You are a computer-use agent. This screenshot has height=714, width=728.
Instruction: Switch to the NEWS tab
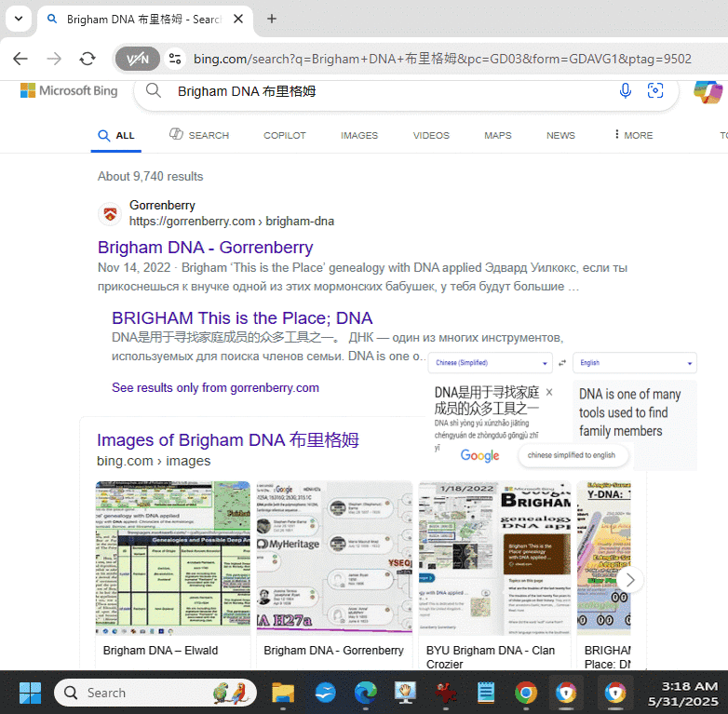tap(560, 136)
